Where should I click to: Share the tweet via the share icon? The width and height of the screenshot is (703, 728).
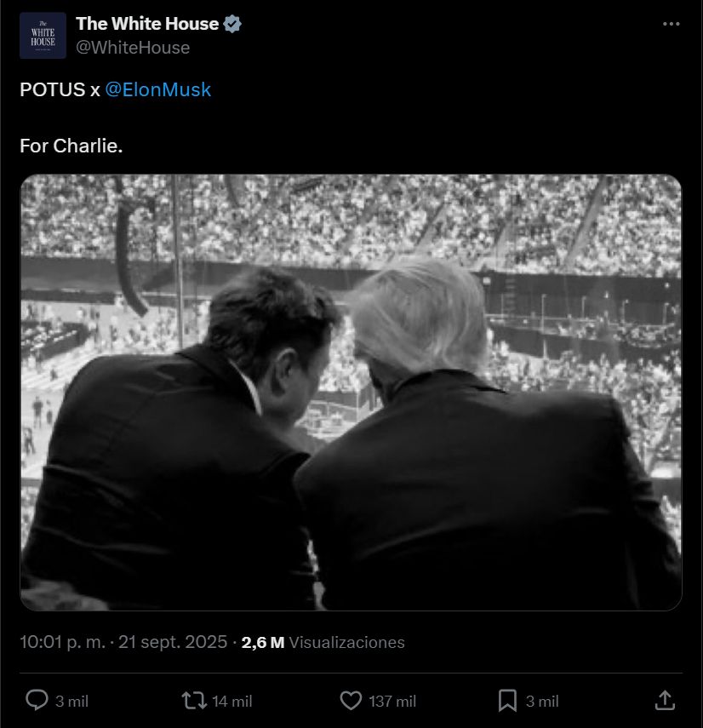tap(666, 701)
